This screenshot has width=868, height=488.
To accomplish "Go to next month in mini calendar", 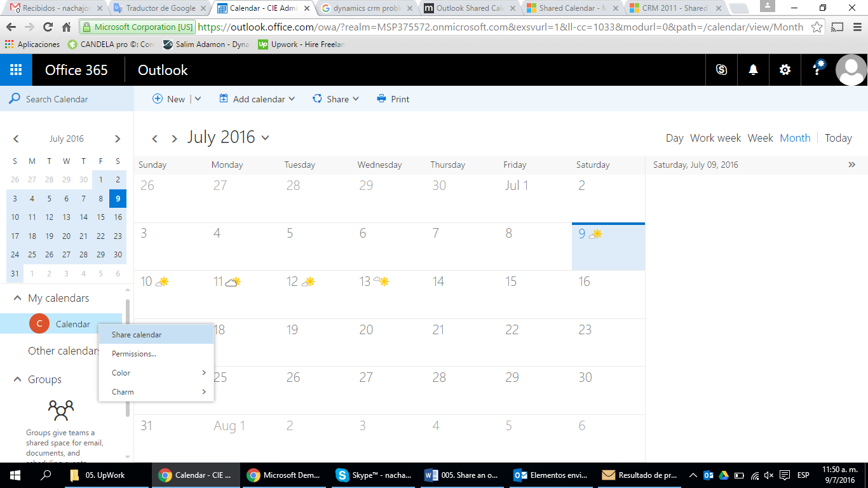I will 118,139.
